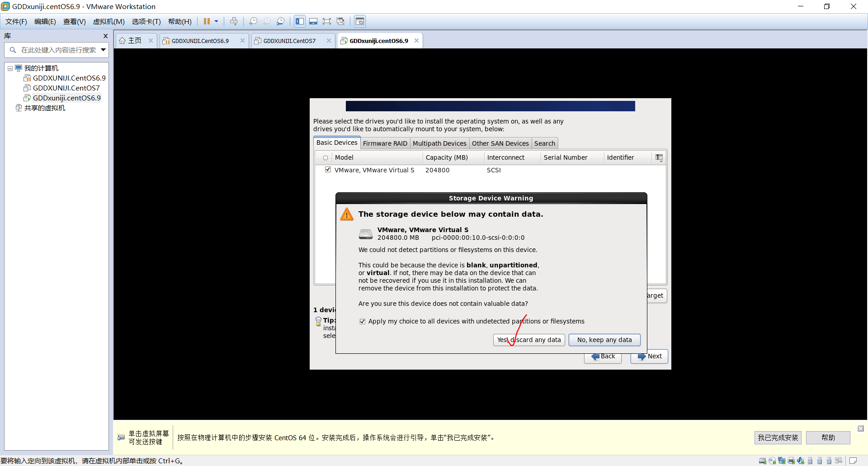Viewport: 868px width, 466px height.
Task: Click No, keep any data button
Action: pos(604,340)
